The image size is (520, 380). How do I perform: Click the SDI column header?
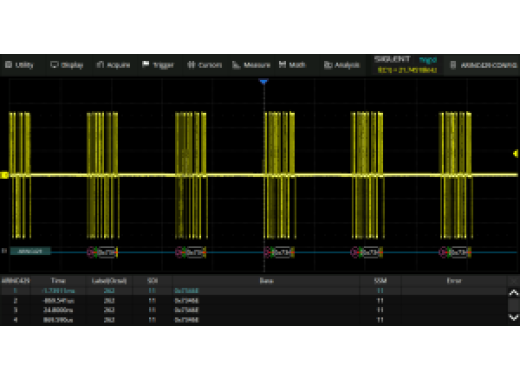click(x=152, y=281)
